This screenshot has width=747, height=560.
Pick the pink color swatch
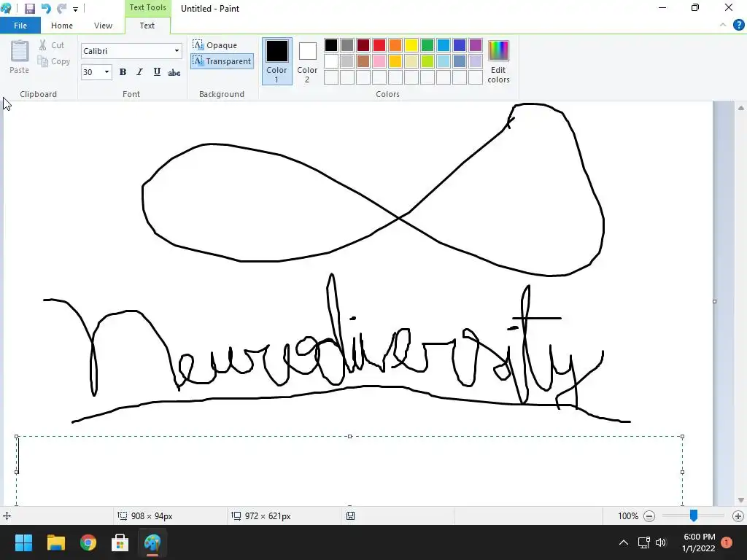(x=379, y=61)
